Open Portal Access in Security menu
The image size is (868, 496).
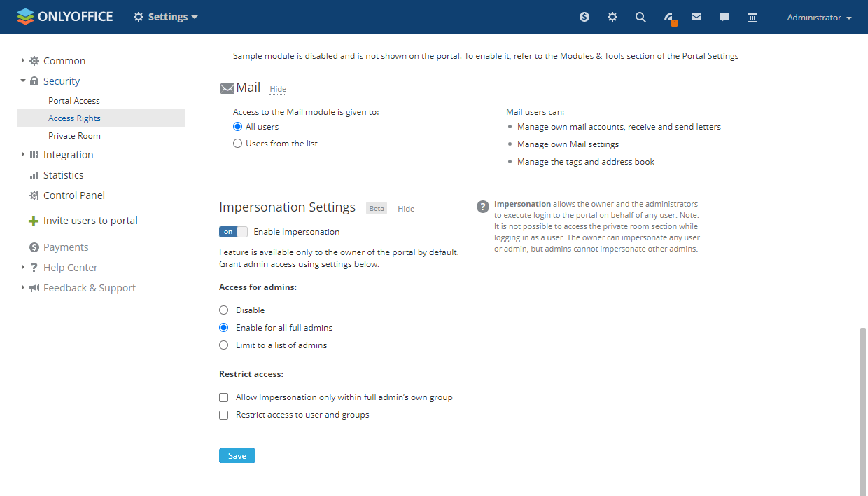click(x=74, y=101)
